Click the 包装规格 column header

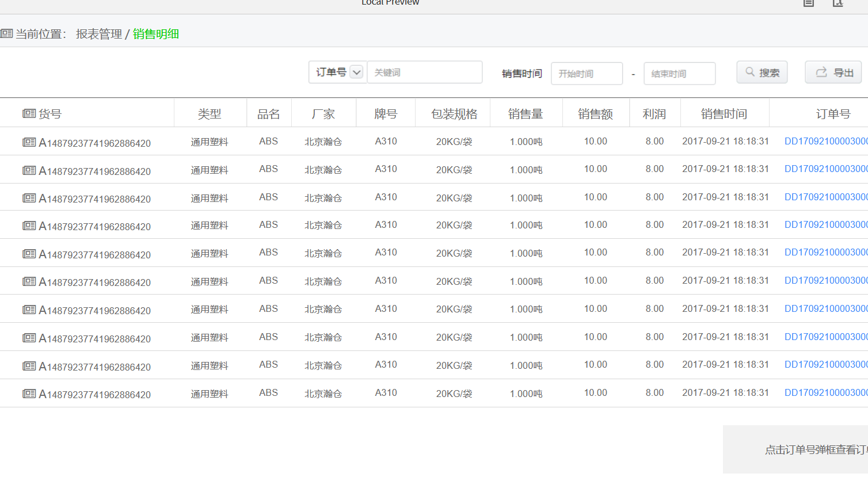click(454, 114)
